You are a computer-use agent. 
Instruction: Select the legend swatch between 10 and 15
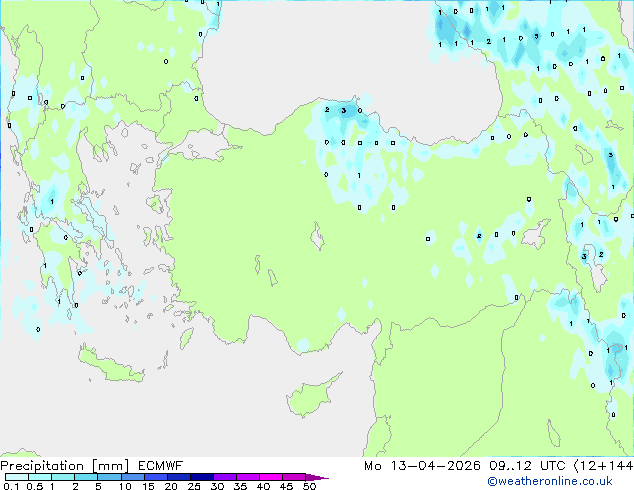tap(132, 477)
